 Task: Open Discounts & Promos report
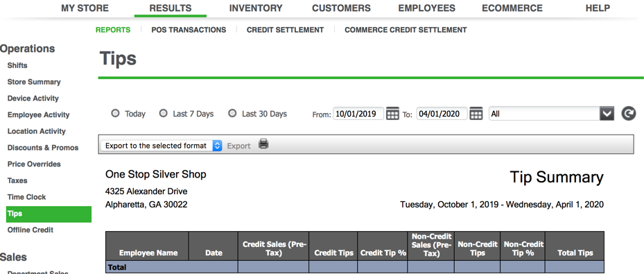click(x=43, y=148)
